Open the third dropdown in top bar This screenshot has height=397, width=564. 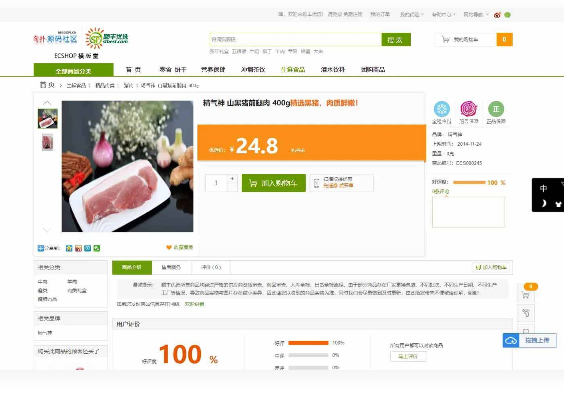[476, 14]
